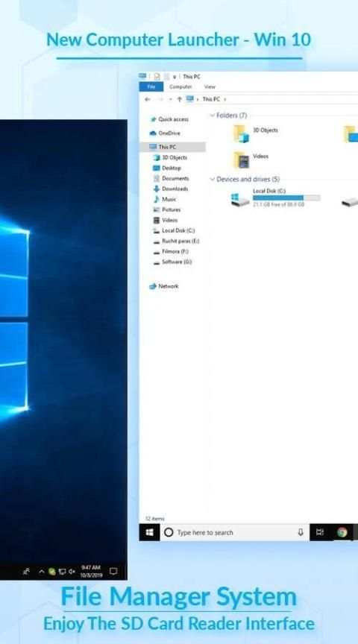The height and width of the screenshot is (644, 358).
Task: Select Music in navigation pane
Action: point(165,199)
